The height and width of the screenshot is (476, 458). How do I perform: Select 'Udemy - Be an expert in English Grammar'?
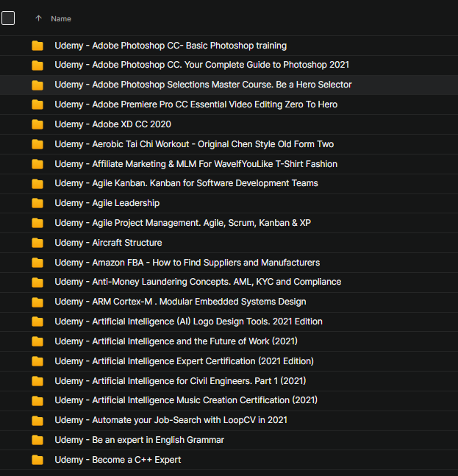139,440
